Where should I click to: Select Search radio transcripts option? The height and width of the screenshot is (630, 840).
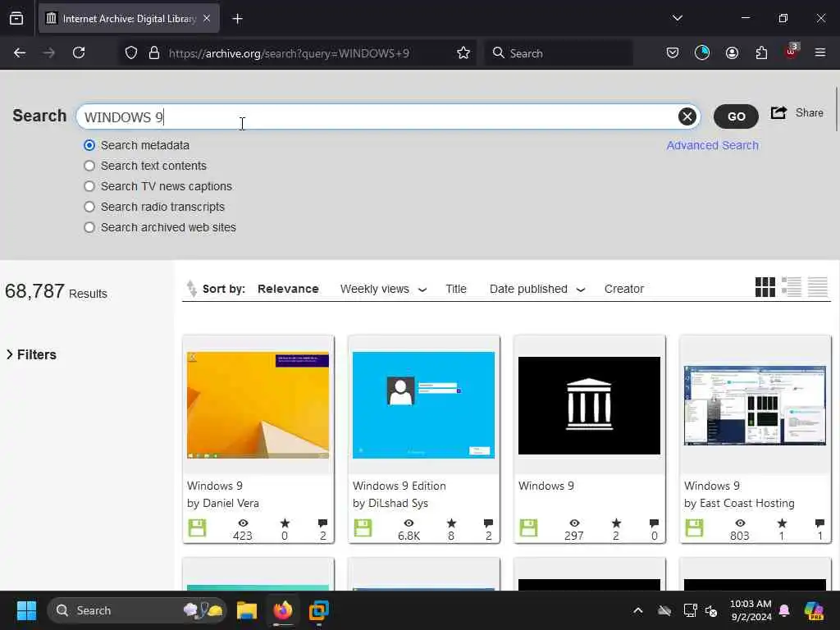[89, 207]
